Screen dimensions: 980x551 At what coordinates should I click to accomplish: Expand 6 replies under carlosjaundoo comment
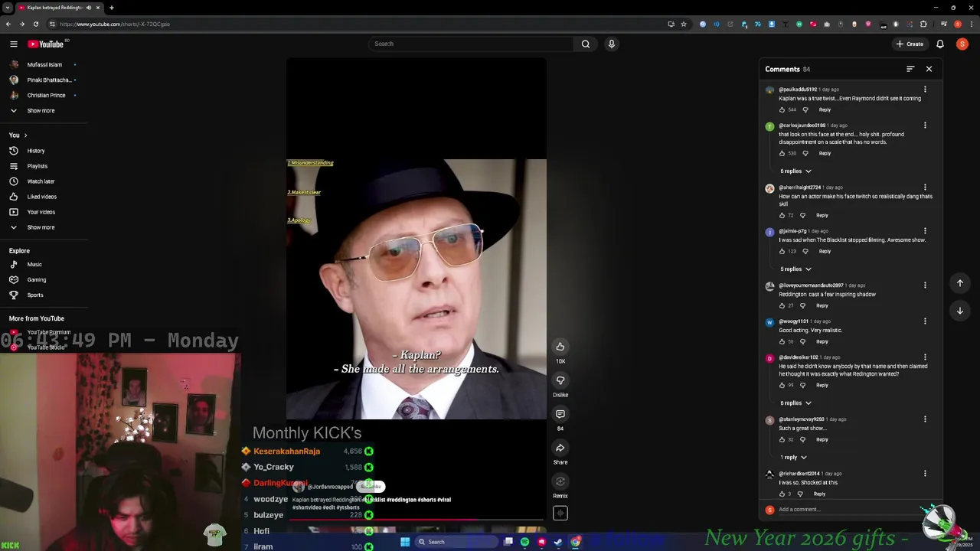coord(795,171)
